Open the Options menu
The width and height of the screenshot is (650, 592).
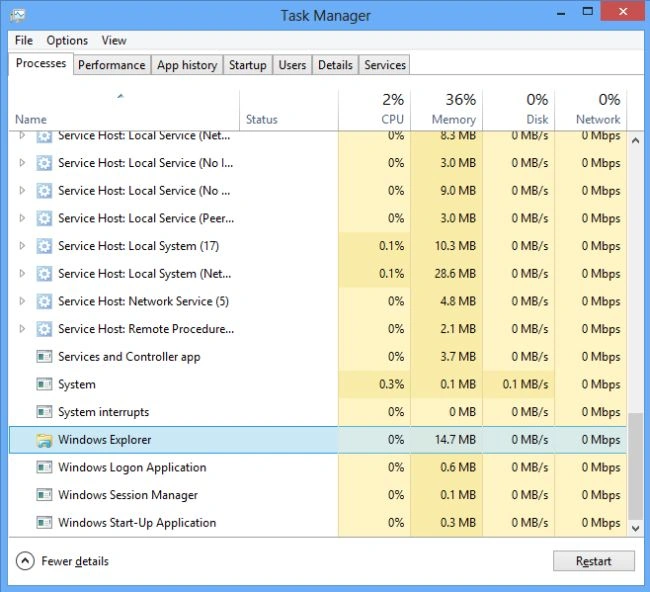pyautogui.click(x=67, y=41)
